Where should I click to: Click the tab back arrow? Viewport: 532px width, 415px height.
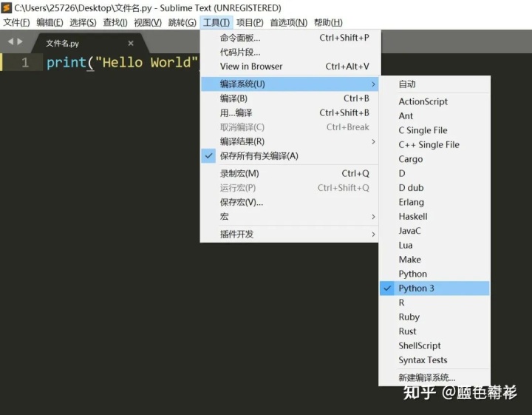(x=10, y=41)
